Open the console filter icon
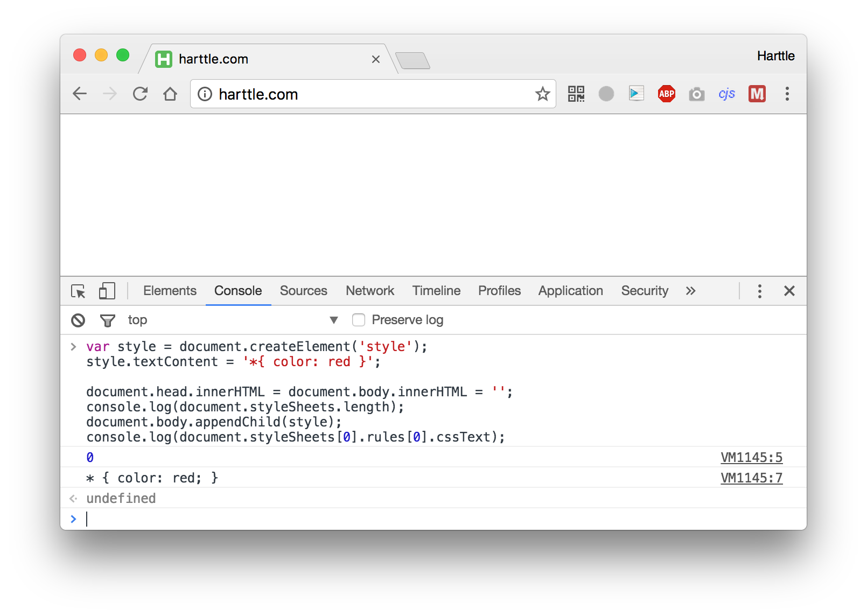The image size is (867, 616). pos(108,320)
